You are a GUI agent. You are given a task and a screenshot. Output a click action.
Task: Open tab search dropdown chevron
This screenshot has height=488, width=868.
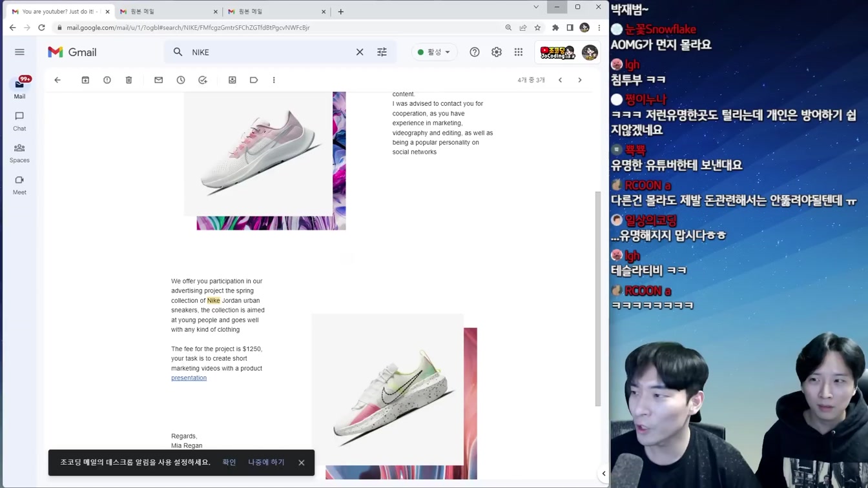click(x=536, y=7)
